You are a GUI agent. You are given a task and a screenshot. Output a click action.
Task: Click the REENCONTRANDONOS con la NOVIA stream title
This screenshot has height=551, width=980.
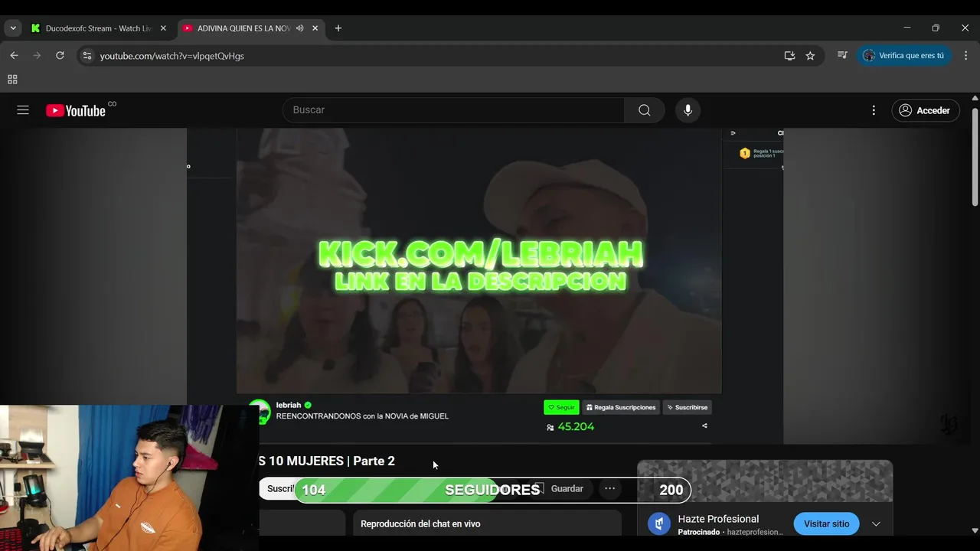[362, 416]
